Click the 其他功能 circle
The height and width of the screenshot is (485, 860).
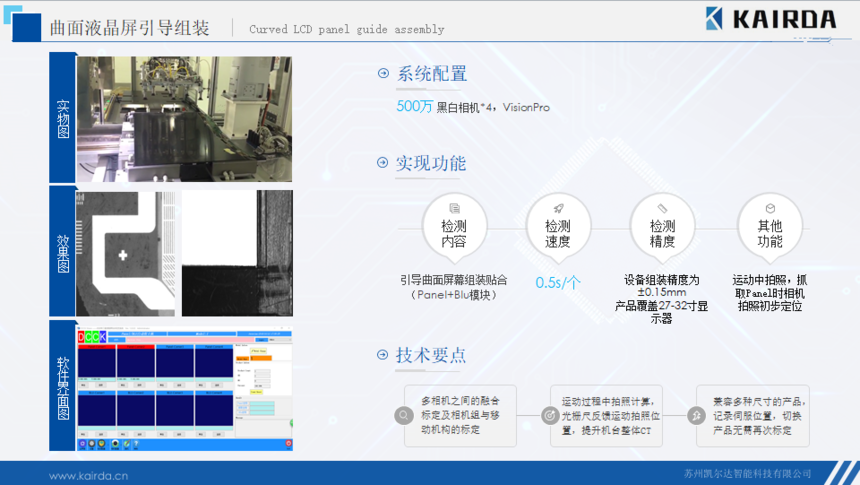[x=770, y=227]
